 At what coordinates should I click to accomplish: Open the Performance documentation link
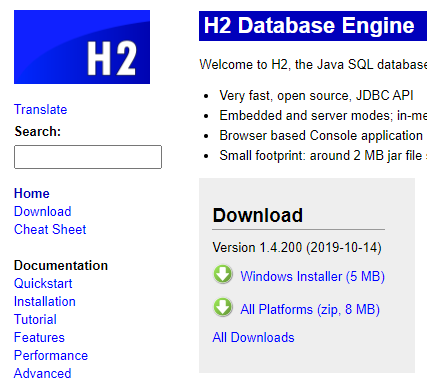click(51, 355)
